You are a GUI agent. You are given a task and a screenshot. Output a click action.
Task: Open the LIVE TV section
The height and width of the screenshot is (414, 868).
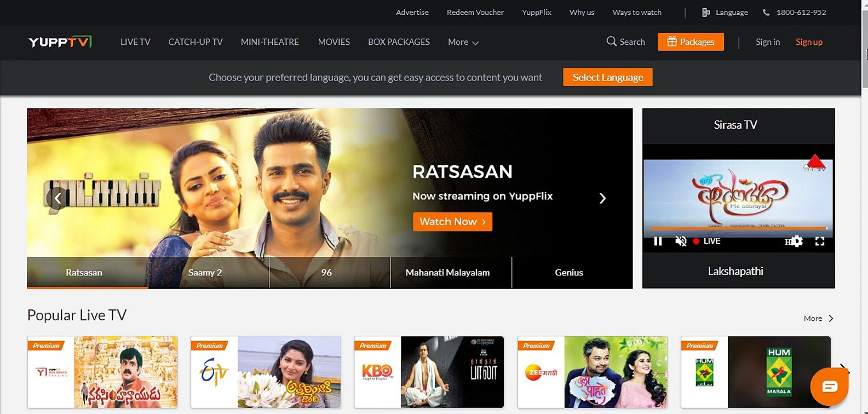point(135,42)
